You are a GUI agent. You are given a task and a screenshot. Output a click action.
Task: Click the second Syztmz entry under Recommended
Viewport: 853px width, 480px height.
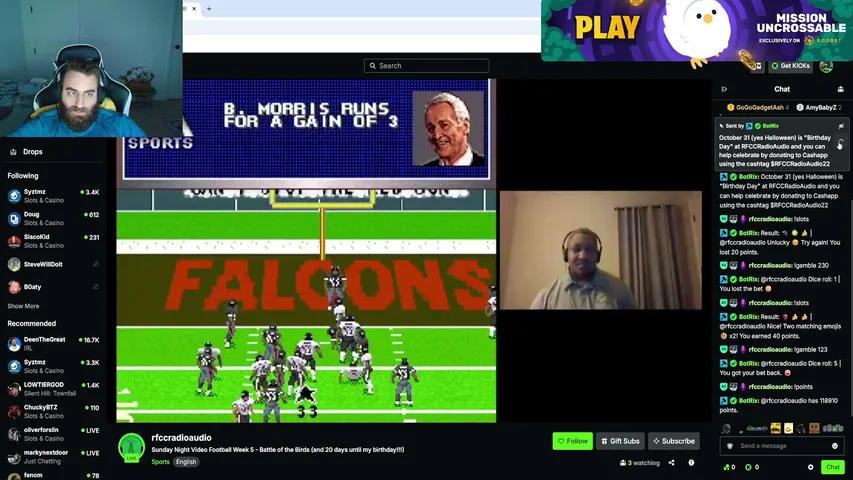click(53, 366)
